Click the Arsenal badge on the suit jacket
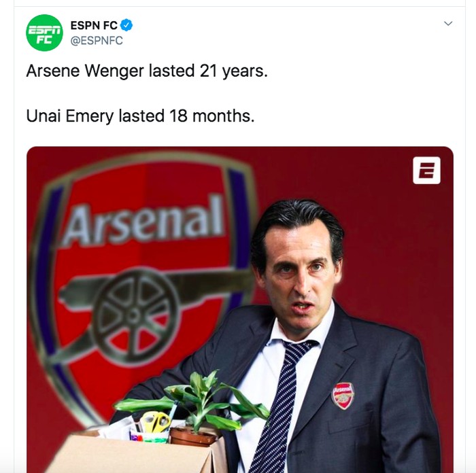The width and height of the screenshot is (476, 473). 343,395
